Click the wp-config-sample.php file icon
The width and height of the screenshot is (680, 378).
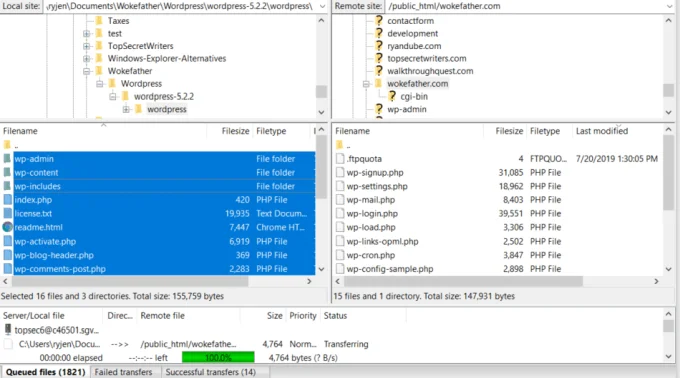pyautogui.click(x=340, y=269)
